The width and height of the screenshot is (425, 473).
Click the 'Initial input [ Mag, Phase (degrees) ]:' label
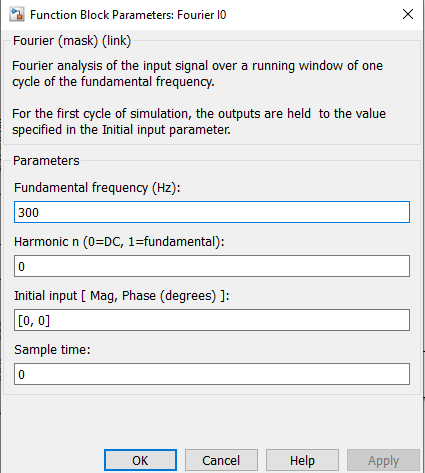(122, 296)
